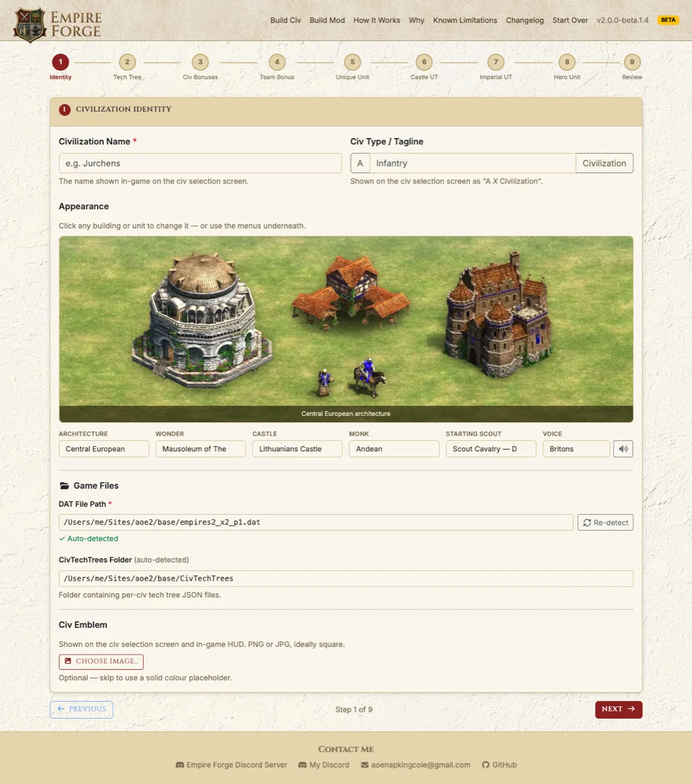This screenshot has height=784, width=692.
Task: Open How It Works page
Action: pyautogui.click(x=377, y=20)
